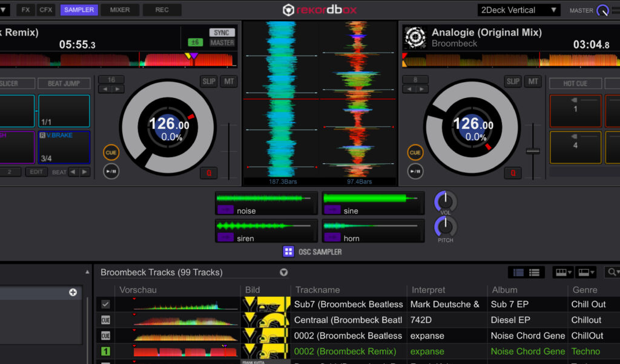Adjust the MASTER level knob
620x364 pixels.
[x=602, y=10]
